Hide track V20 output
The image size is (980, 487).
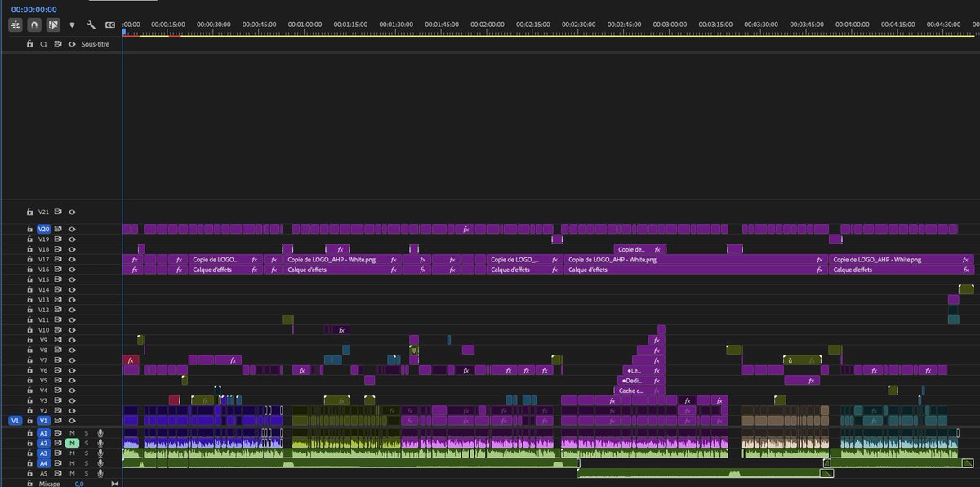72,230
